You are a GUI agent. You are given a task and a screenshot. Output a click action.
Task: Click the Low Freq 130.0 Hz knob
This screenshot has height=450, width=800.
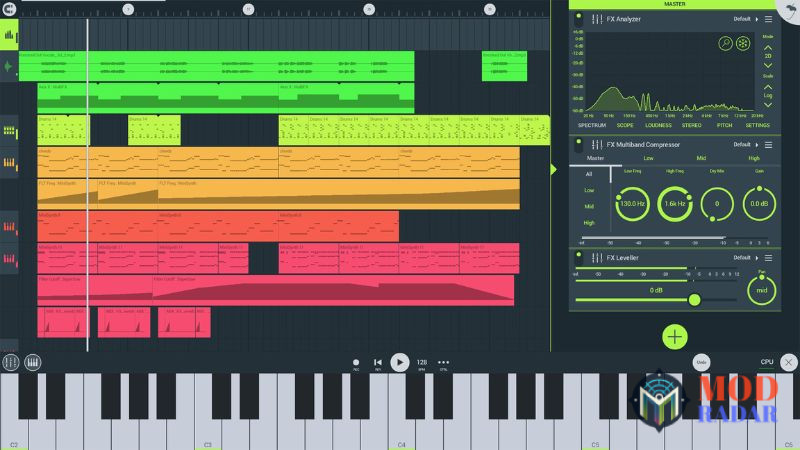[x=632, y=204]
